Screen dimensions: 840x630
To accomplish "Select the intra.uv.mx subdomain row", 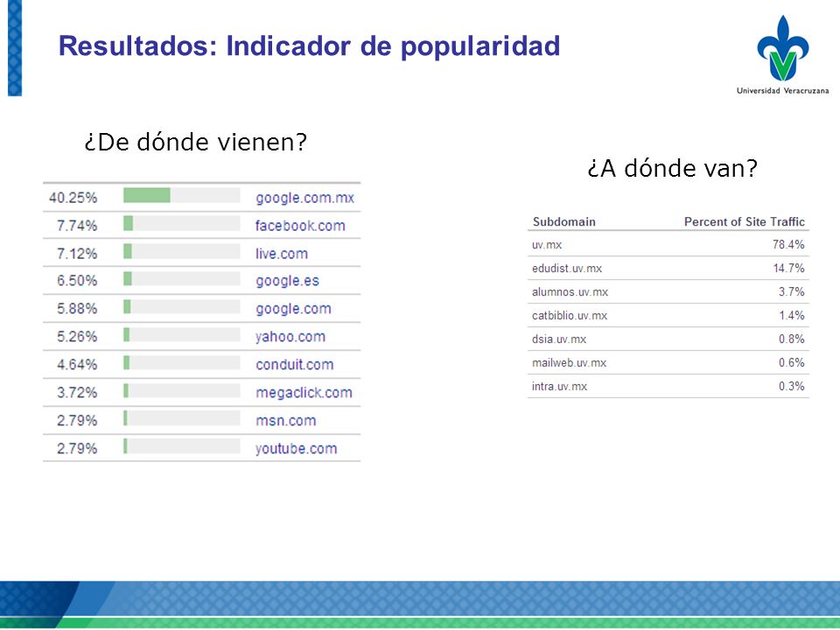I will point(668,386).
